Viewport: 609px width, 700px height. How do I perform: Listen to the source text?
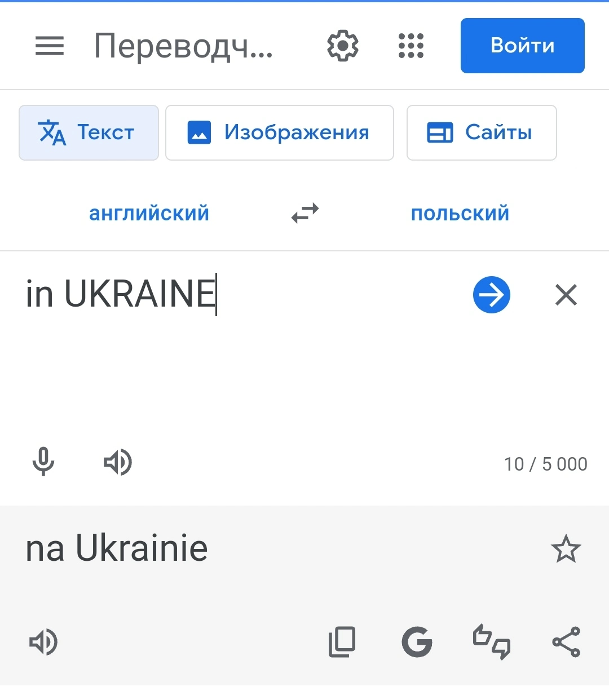[x=117, y=462]
